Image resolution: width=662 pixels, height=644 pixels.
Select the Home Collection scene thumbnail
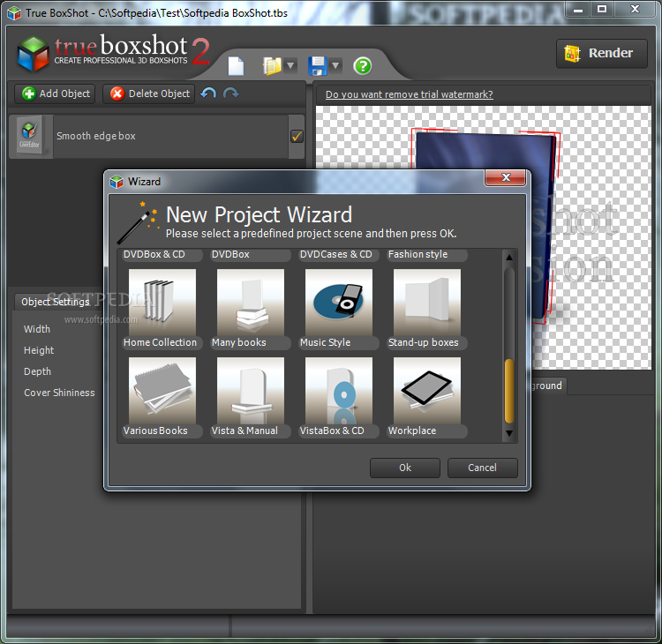[162, 303]
